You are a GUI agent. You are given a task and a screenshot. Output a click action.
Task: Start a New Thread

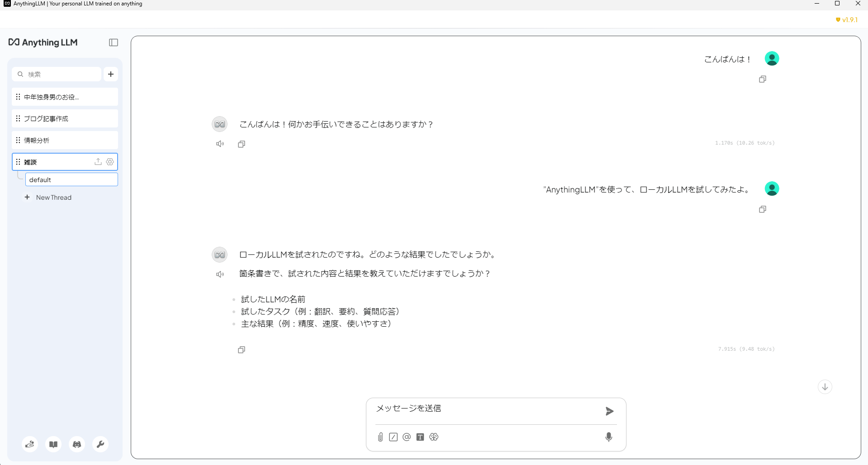(48, 197)
